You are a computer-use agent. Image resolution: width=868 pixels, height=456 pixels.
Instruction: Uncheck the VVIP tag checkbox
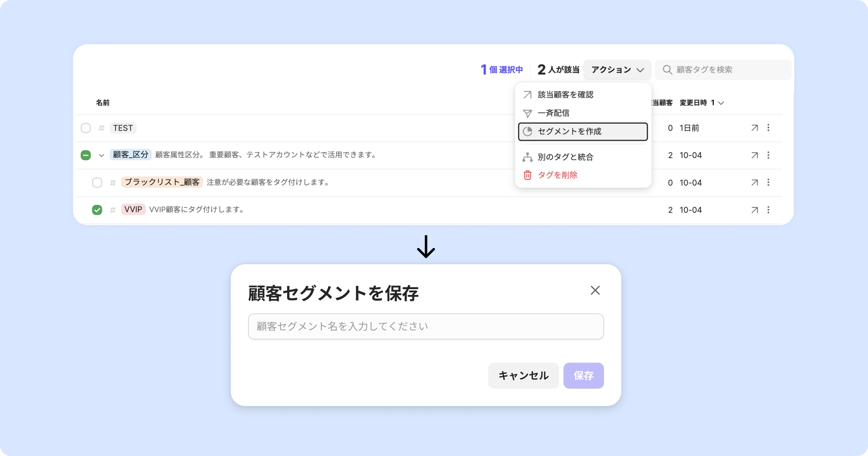(x=97, y=210)
